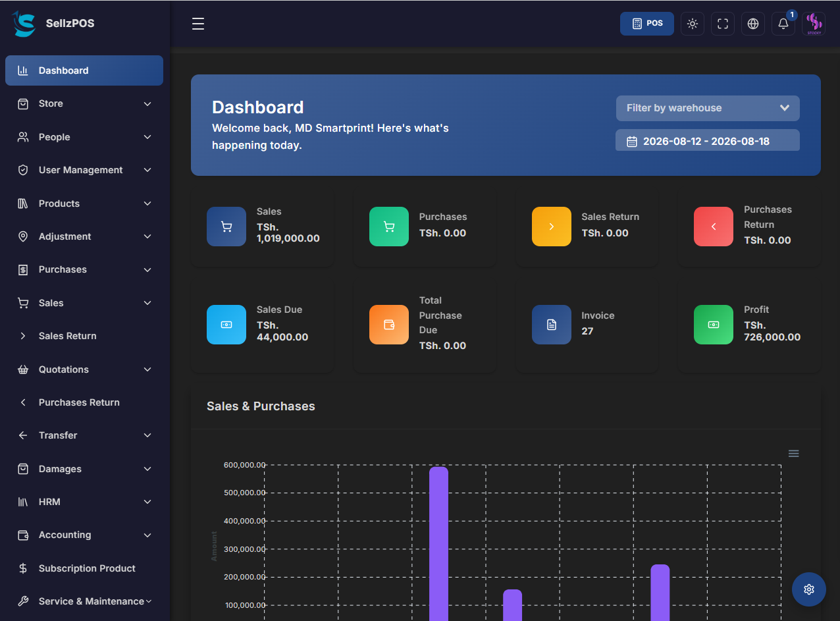
Task: Click the Sales card cart icon
Action: (226, 227)
